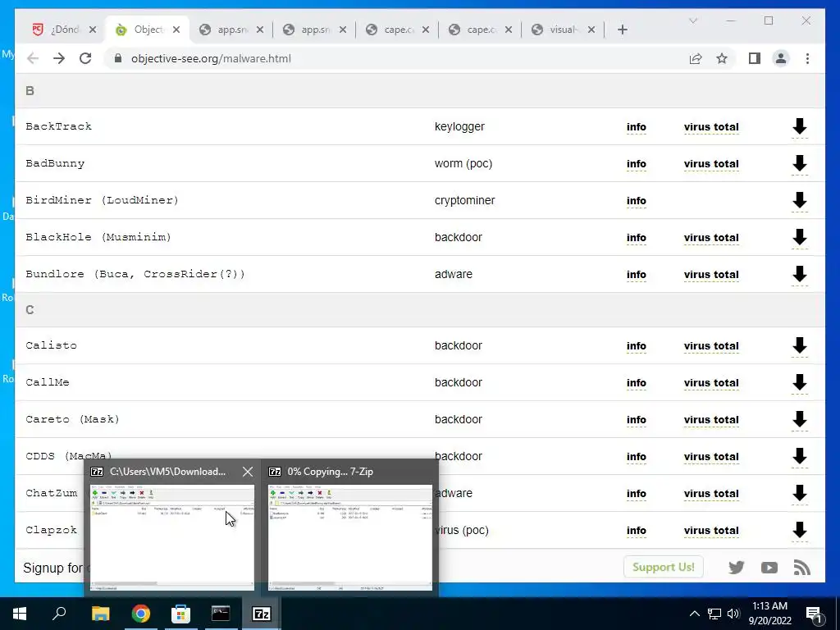Image resolution: width=840 pixels, height=630 pixels.
Task: Download the BackTrack sample via arrow icon
Action: (x=799, y=126)
